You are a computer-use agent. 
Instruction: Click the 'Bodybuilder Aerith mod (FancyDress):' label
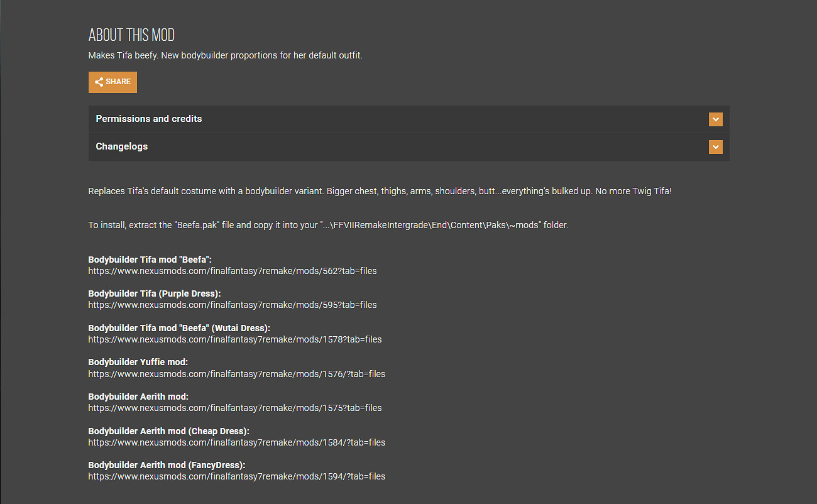(x=167, y=465)
